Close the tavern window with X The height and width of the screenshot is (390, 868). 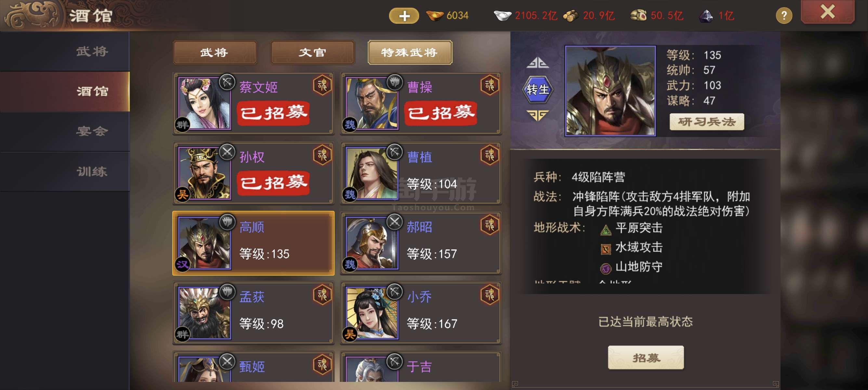coord(828,12)
